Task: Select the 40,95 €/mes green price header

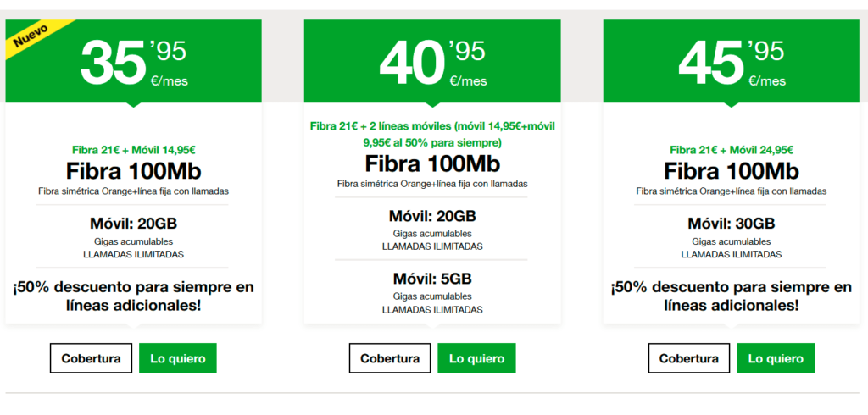Action: (432, 61)
